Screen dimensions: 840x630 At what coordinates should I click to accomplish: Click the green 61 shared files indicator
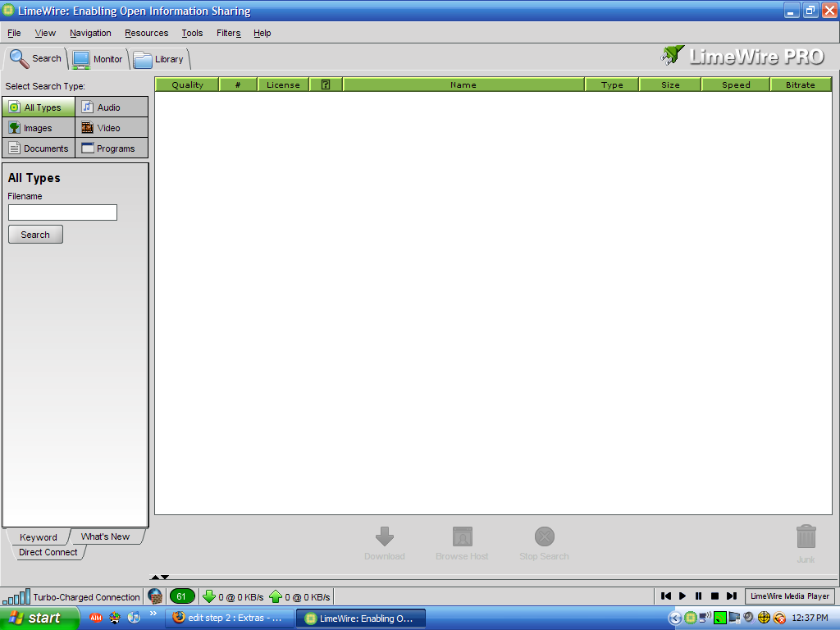181,596
